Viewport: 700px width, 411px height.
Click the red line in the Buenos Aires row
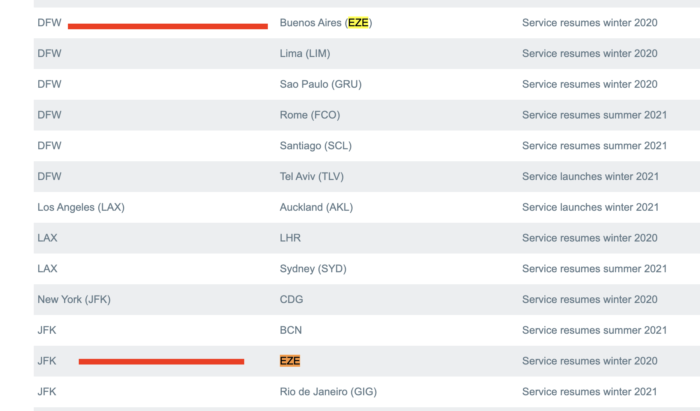(x=167, y=26)
